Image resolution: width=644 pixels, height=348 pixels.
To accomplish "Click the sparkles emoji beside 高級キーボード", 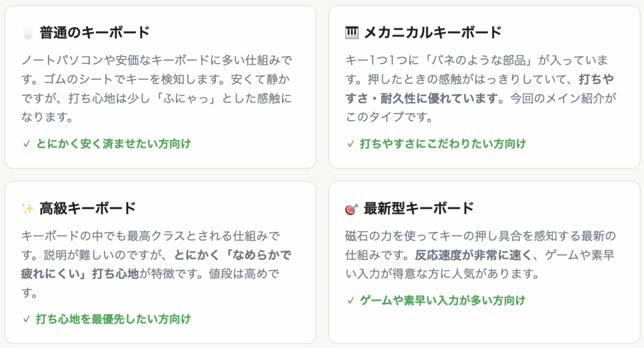I will 27,209.
